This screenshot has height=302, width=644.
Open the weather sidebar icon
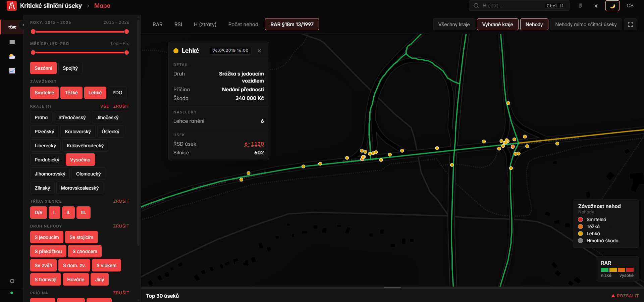coord(12,56)
